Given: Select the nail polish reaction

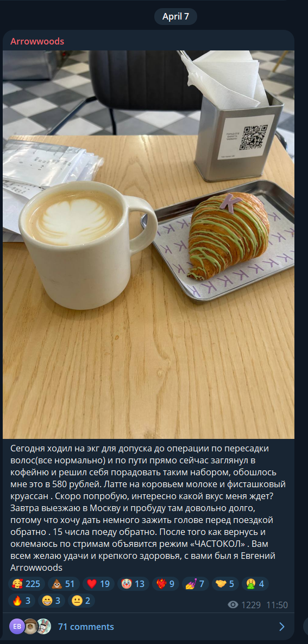Looking at the screenshot, I should tap(196, 584).
